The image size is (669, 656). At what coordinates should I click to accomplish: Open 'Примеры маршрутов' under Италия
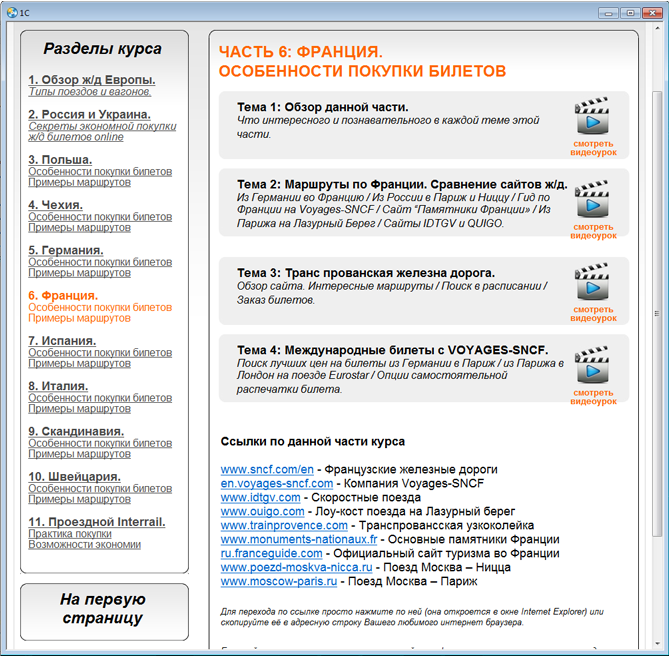click(79, 409)
